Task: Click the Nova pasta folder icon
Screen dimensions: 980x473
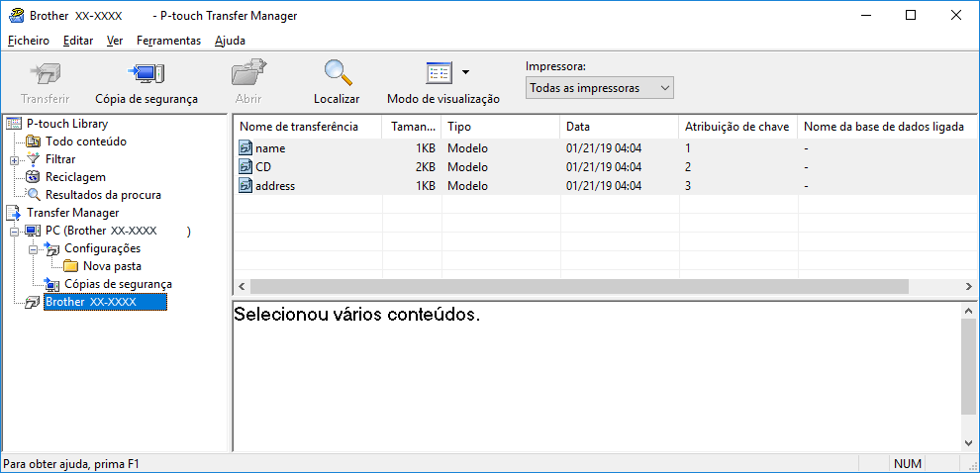Action: (x=70, y=267)
